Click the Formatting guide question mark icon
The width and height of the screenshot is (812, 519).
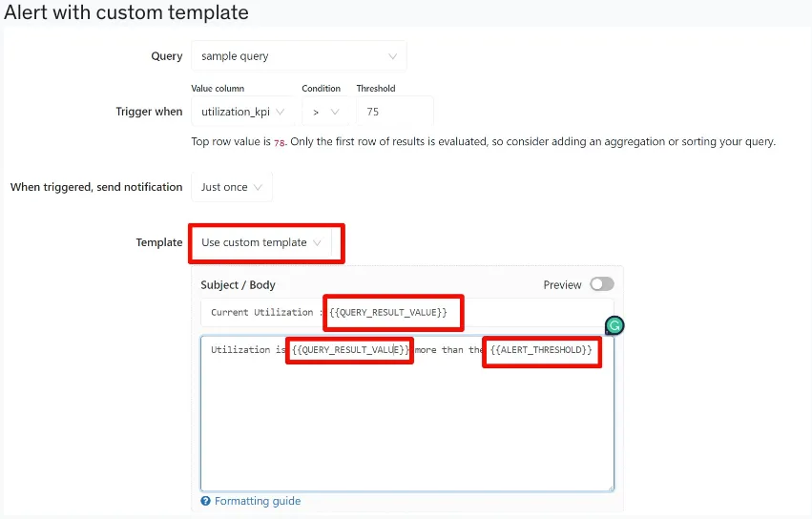(205, 501)
